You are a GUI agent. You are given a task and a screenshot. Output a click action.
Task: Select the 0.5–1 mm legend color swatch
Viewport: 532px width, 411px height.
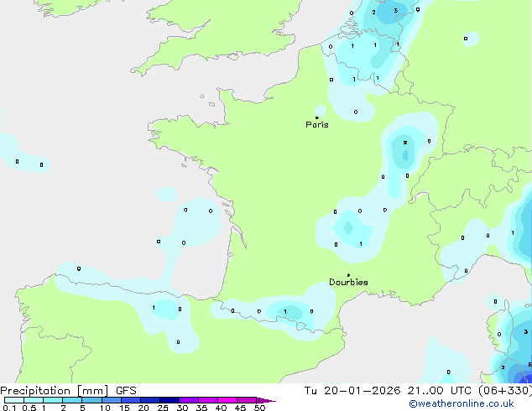[34, 400]
